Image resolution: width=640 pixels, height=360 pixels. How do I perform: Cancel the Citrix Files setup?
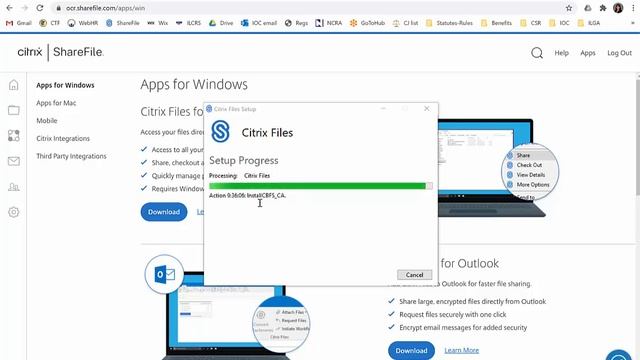pyautogui.click(x=414, y=275)
